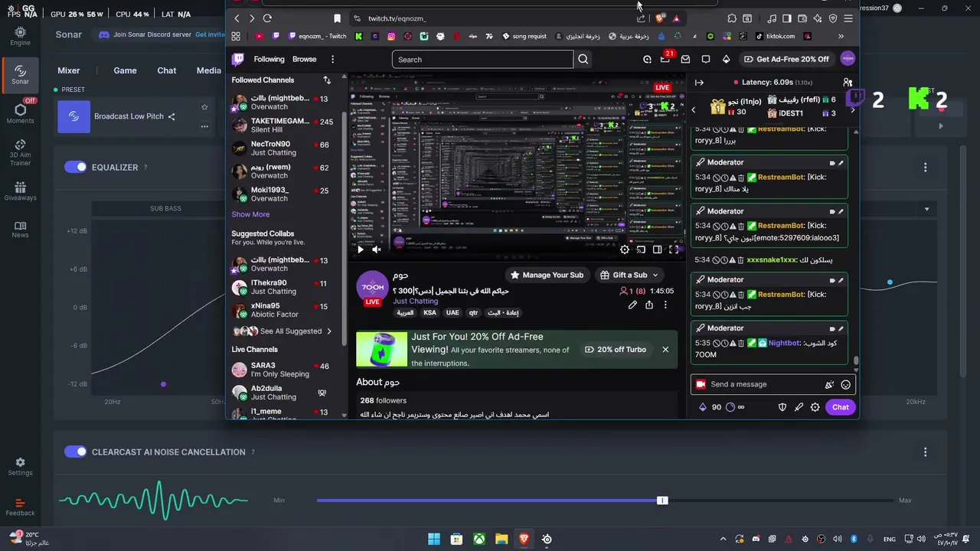Click Get Ad-Free 20% Off button
Image resolution: width=980 pixels, height=551 pixels.
(786, 59)
